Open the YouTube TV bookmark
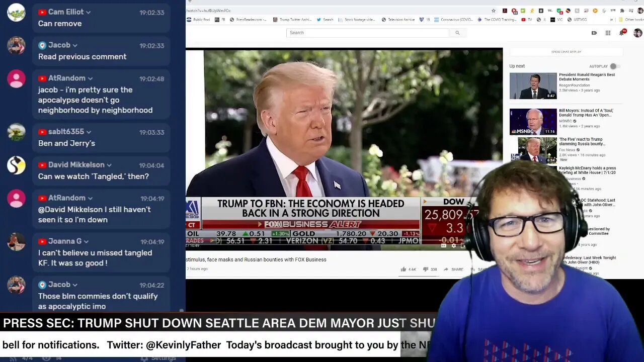Screen dimensions: 644x362 tap(526, 20)
